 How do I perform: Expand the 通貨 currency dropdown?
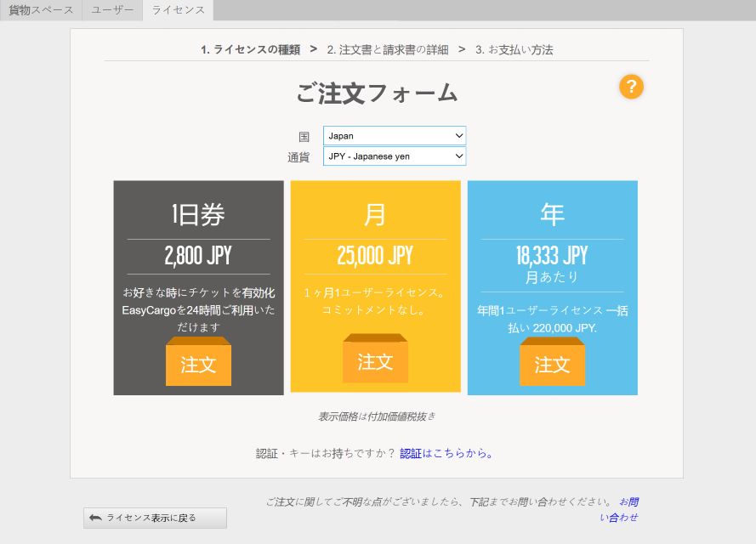[x=395, y=156]
